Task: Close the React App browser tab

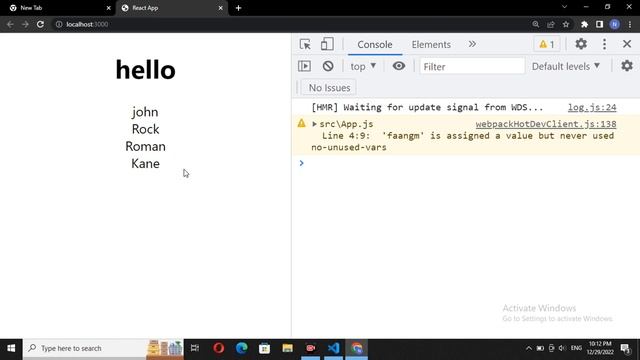Action: tap(220, 8)
